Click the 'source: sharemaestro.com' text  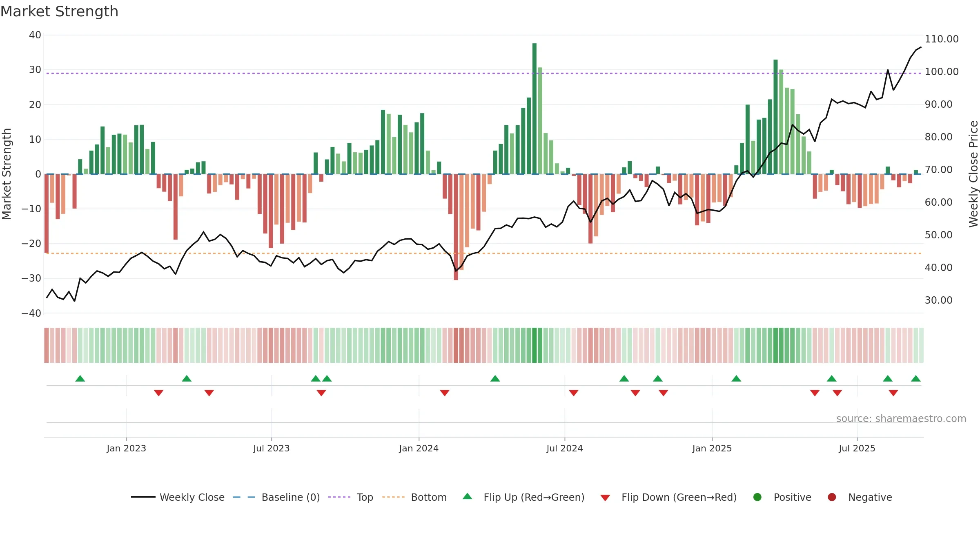pos(901,419)
